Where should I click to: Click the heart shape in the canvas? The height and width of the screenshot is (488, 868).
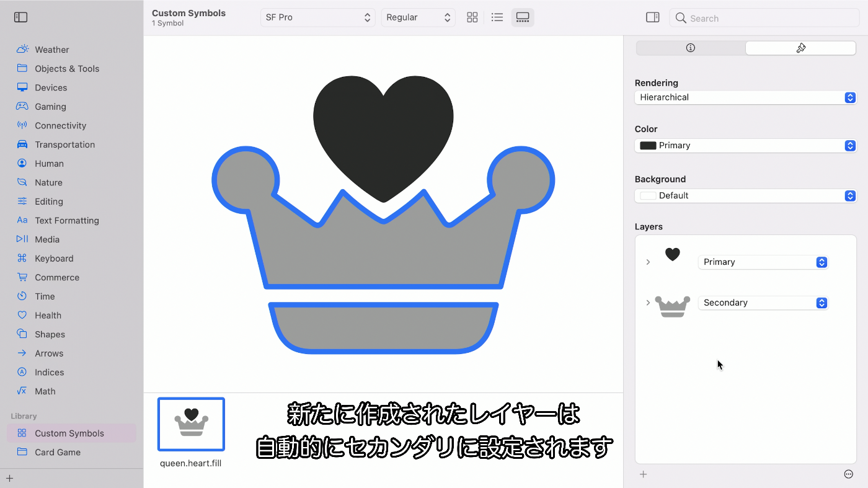pos(383,138)
